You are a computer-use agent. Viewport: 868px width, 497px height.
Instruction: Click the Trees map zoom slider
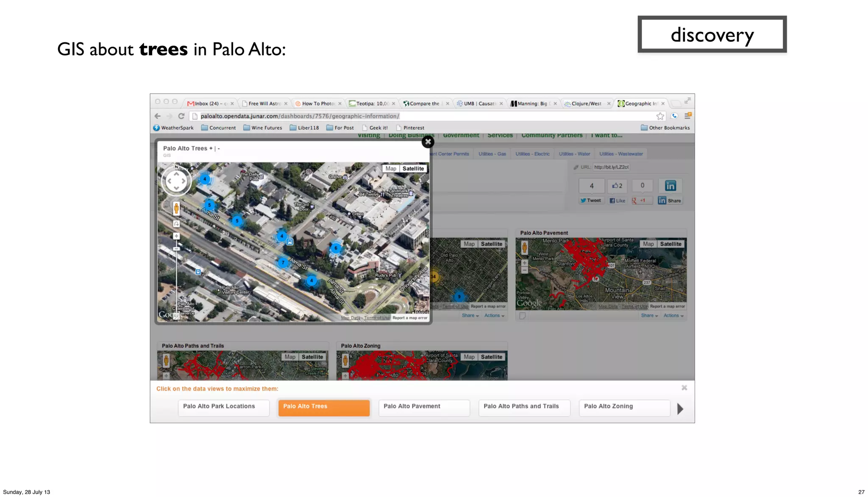pos(176,249)
